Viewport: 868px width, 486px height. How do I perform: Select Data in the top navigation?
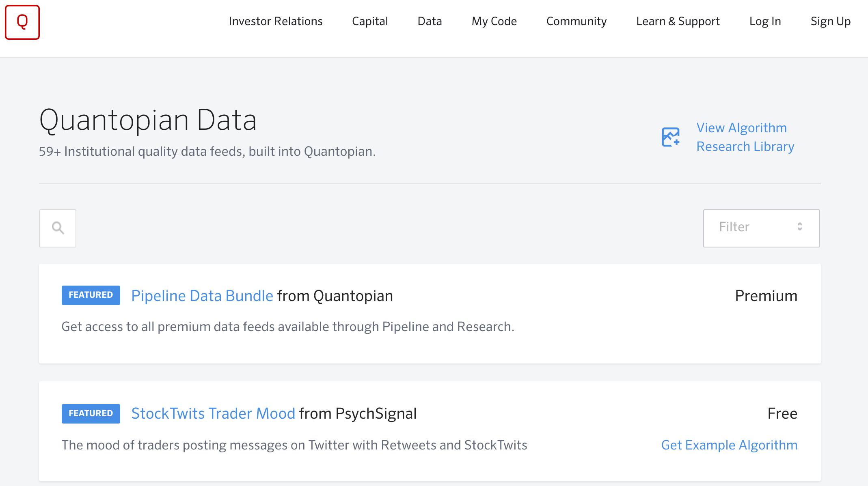pos(430,21)
